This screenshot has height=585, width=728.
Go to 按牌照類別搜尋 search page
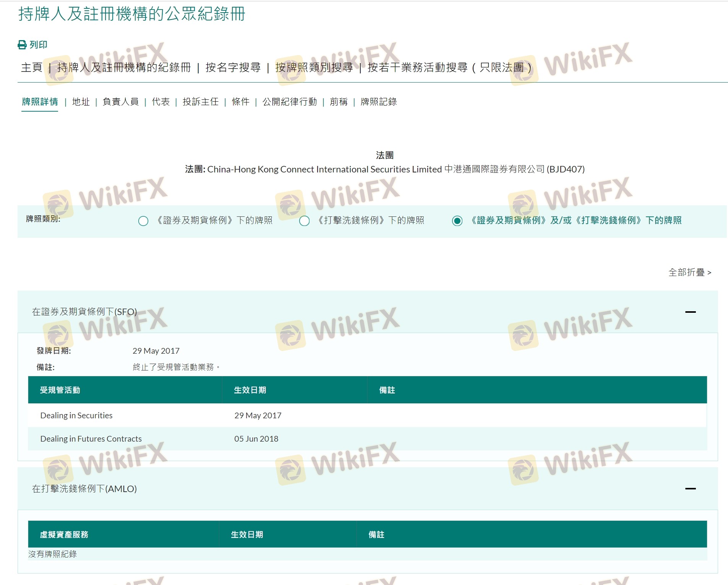[314, 68]
